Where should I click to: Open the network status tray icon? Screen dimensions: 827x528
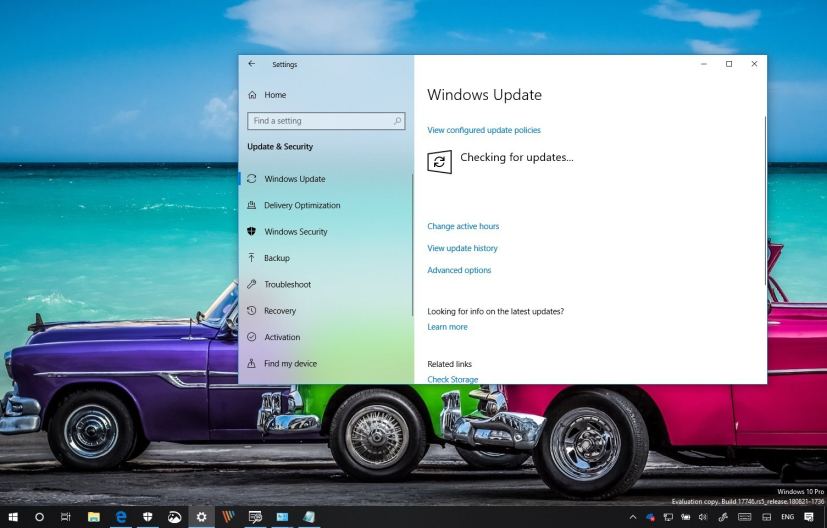[x=668, y=517]
